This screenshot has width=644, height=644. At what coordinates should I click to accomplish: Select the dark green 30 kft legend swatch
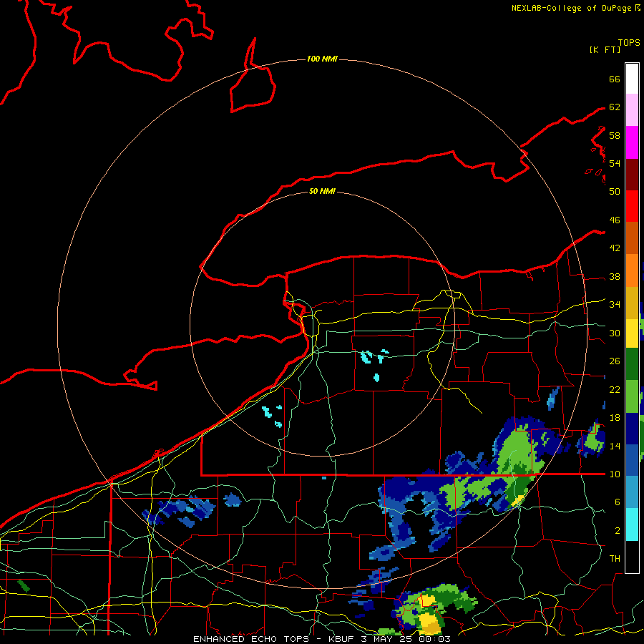(632, 364)
